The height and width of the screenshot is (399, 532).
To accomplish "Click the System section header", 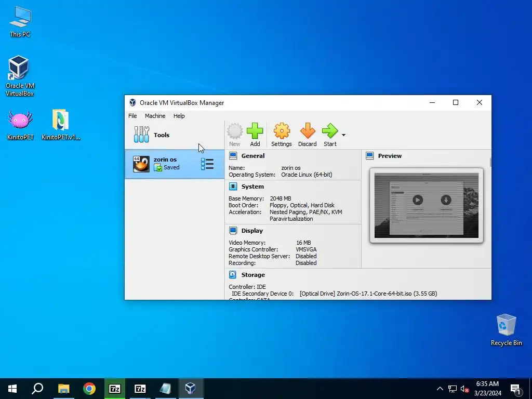I will pyautogui.click(x=252, y=187).
